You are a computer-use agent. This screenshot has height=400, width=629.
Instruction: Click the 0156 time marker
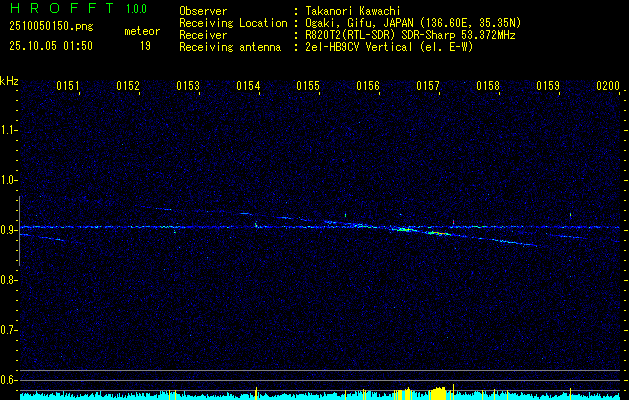(368, 86)
